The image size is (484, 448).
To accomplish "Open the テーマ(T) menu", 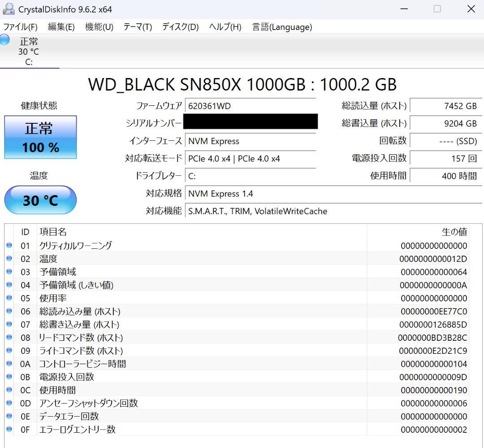I will point(137,27).
